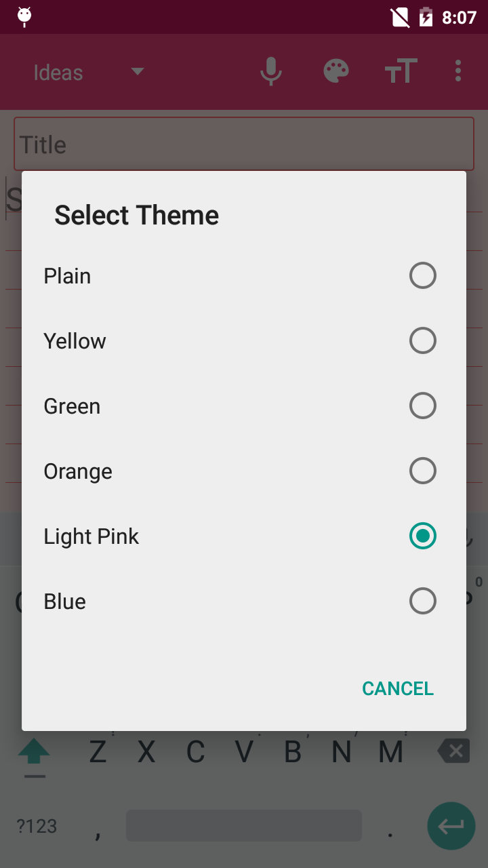The image size is (488, 868).
Task: Tap the ?123 symbols keyboard key
Action: pos(37,826)
